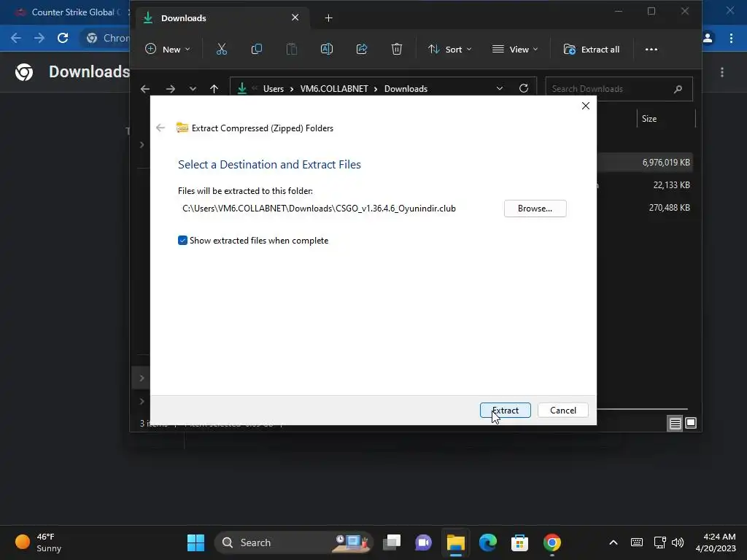Screen dimensions: 747x560
Task: Expand the address bar history dropdown
Action: pos(499,88)
